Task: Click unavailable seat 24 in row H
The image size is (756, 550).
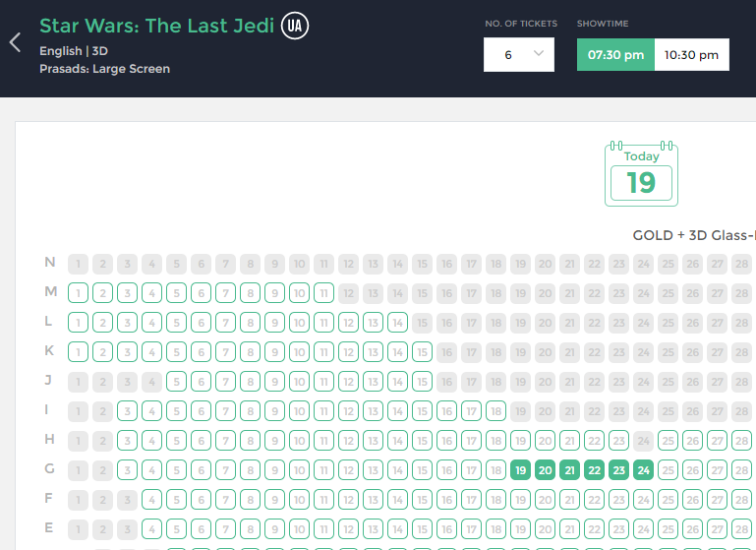Action: click(644, 441)
